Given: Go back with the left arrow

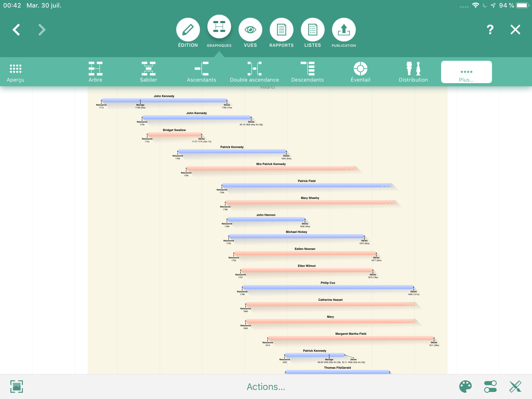Looking at the screenshot, I should coord(16,30).
